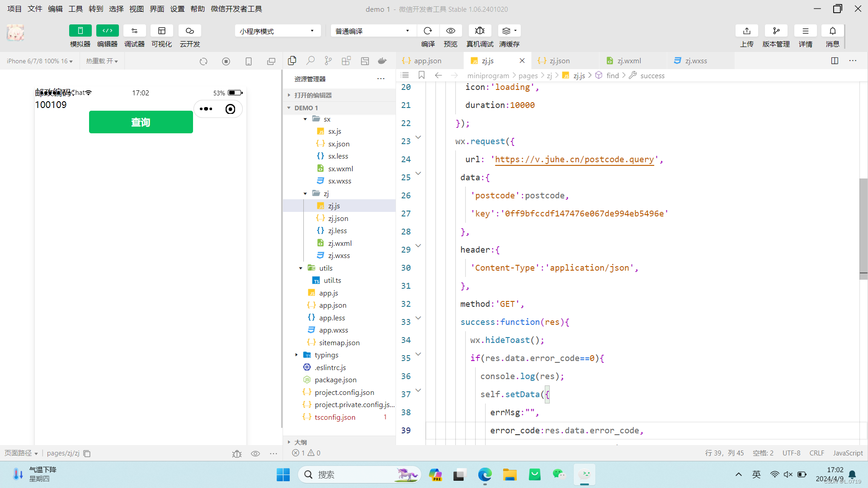Select iPhone 6/7/8 device dropdown
This screenshot has width=868, height=488.
[x=40, y=61]
